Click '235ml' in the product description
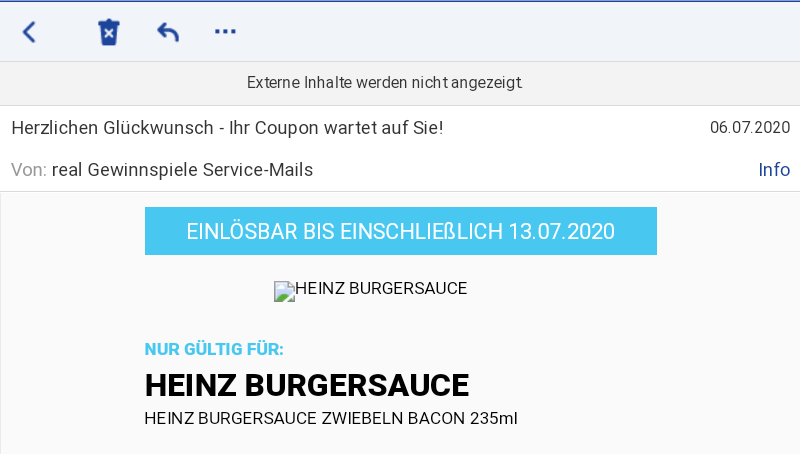This screenshot has width=800, height=454. tap(494, 418)
